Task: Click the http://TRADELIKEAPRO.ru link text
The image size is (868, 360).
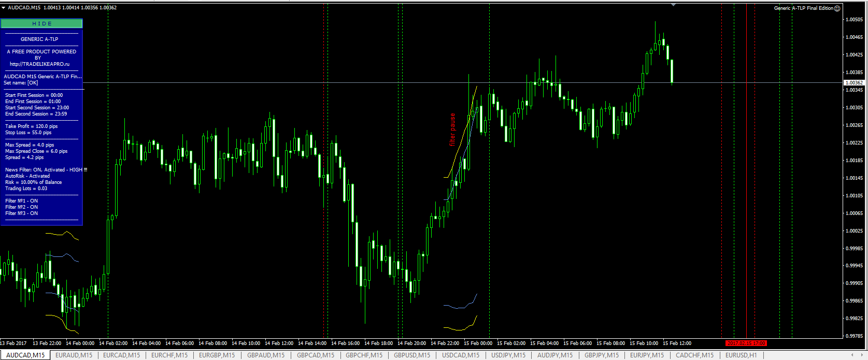Action: point(39,64)
